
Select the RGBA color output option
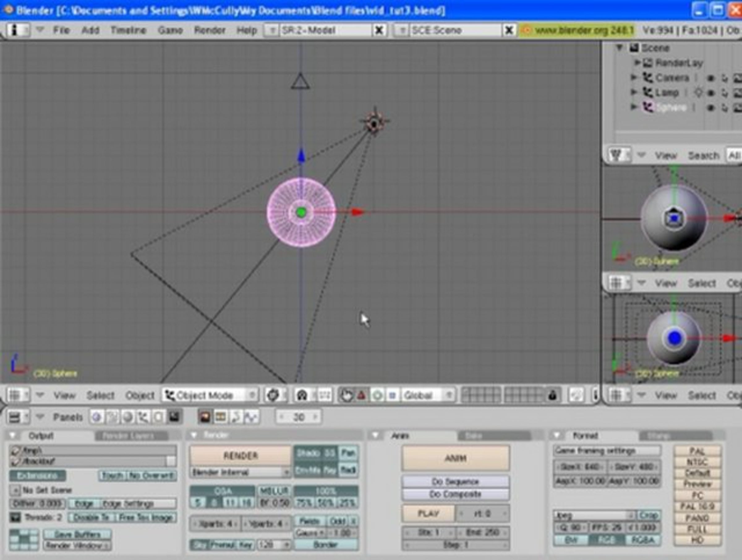click(643, 540)
